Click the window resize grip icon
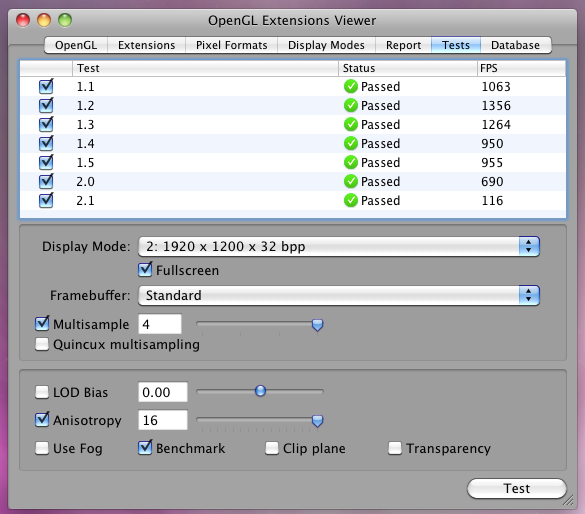Image resolution: width=585 pixels, height=514 pixels. (568, 500)
